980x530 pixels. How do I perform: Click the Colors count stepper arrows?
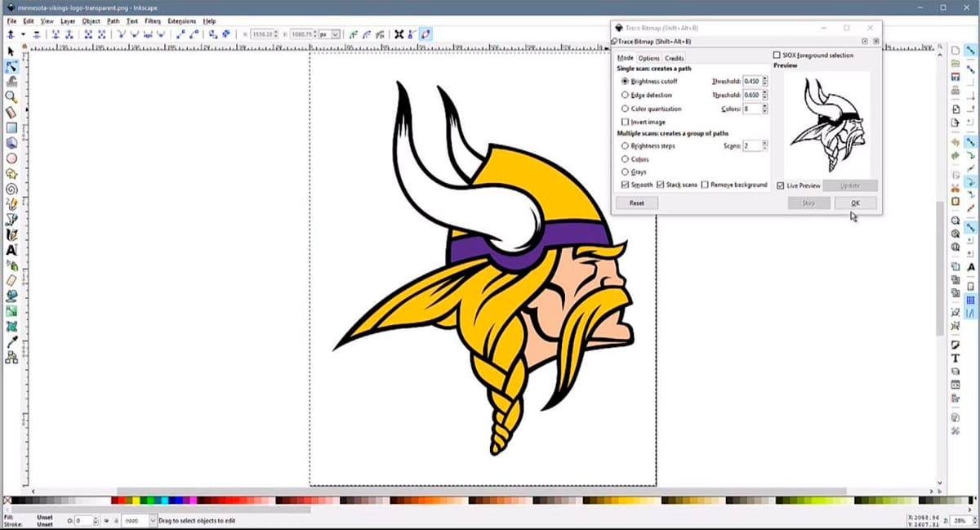point(765,109)
